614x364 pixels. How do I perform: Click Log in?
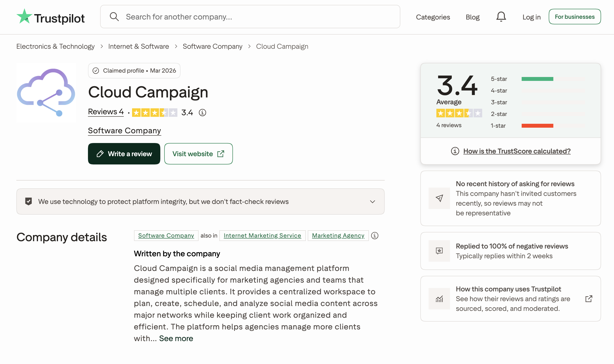click(x=531, y=17)
